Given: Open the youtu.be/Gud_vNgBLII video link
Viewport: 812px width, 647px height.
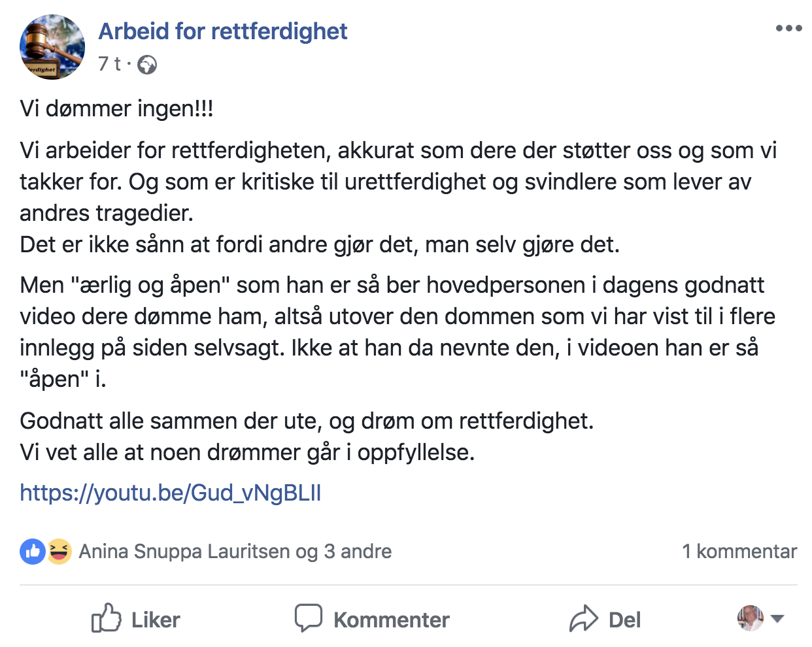Looking at the screenshot, I should (171, 492).
